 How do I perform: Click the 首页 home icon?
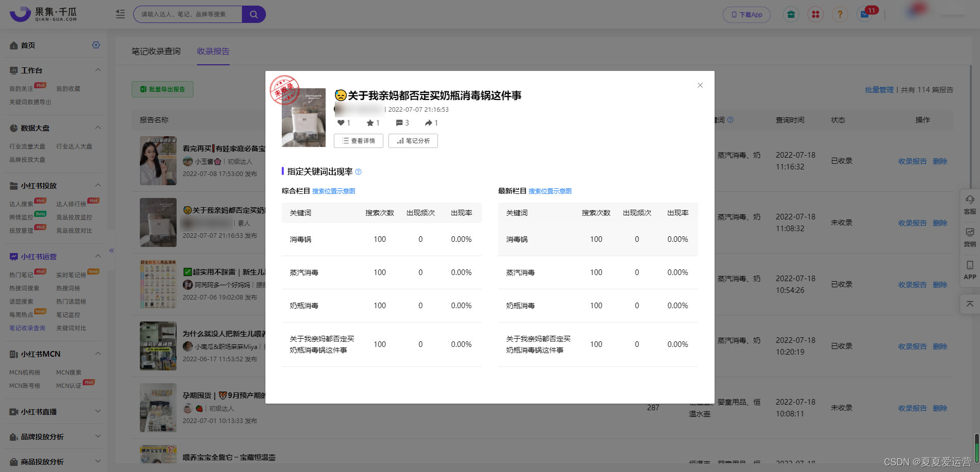pos(14,45)
